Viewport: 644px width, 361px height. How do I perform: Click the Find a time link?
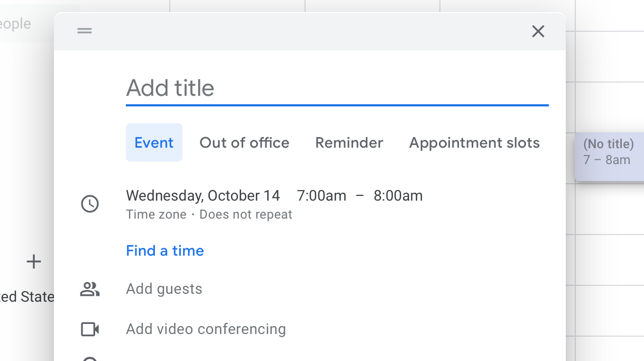point(165,251)
